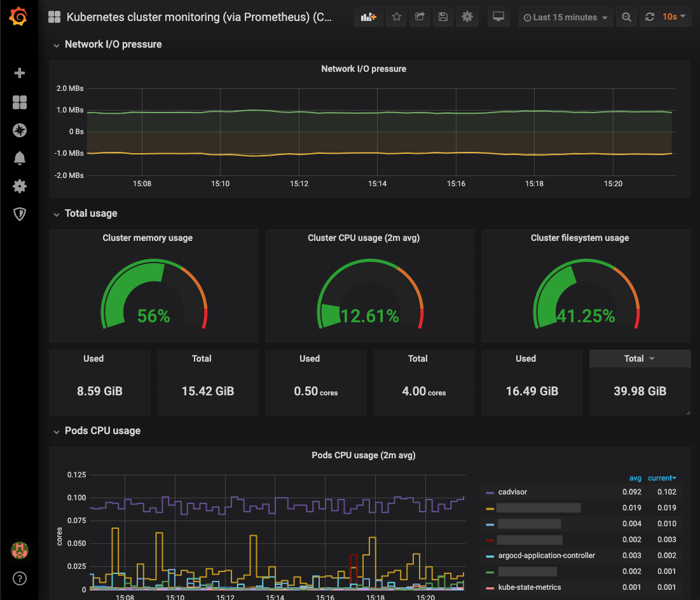Screen dimensions: 700x600
Task: Refresh the dashboard now
Action: [650, 17]
